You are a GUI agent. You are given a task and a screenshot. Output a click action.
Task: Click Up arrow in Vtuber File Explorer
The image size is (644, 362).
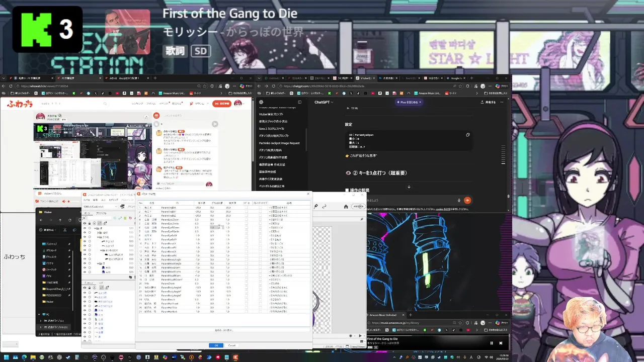(x=60, y=220)
